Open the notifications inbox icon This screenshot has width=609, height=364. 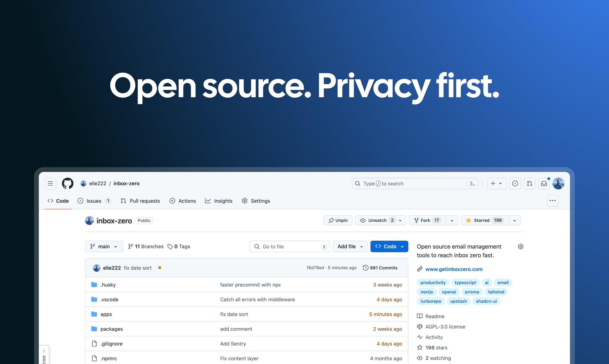pyautogui.click(x=544, y=184)
